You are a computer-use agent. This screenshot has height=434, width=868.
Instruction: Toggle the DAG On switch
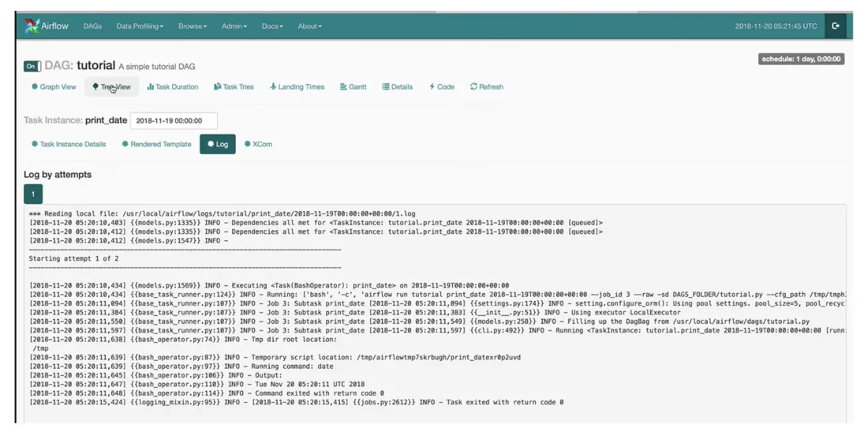pos(32,66)
